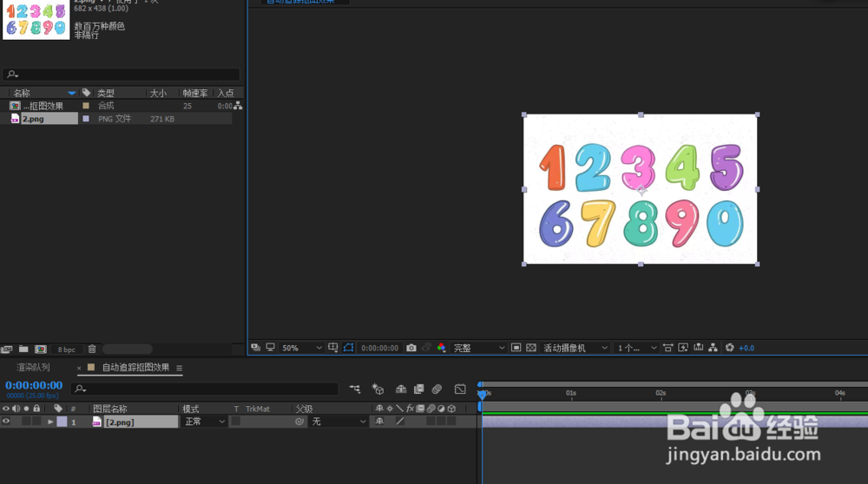The image size is (868, 484).
Task: Click the parent pick whip for 2.png
Action: (x=299, y=422)
